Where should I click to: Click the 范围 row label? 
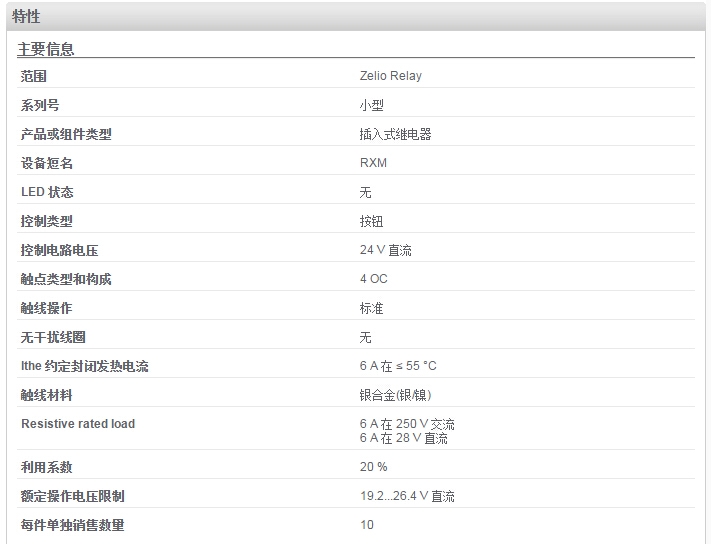point(34,76)
